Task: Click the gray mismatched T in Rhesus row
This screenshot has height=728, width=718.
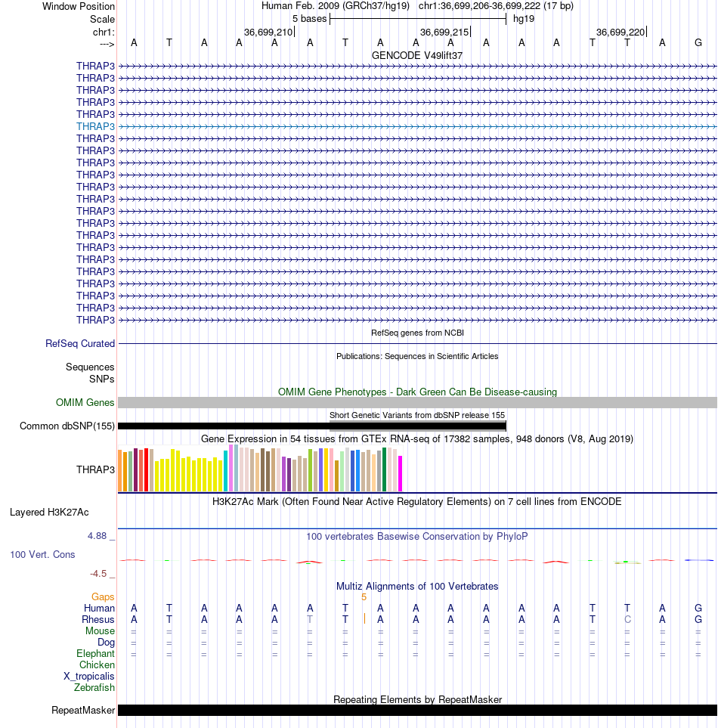Action: pos(310,620)
